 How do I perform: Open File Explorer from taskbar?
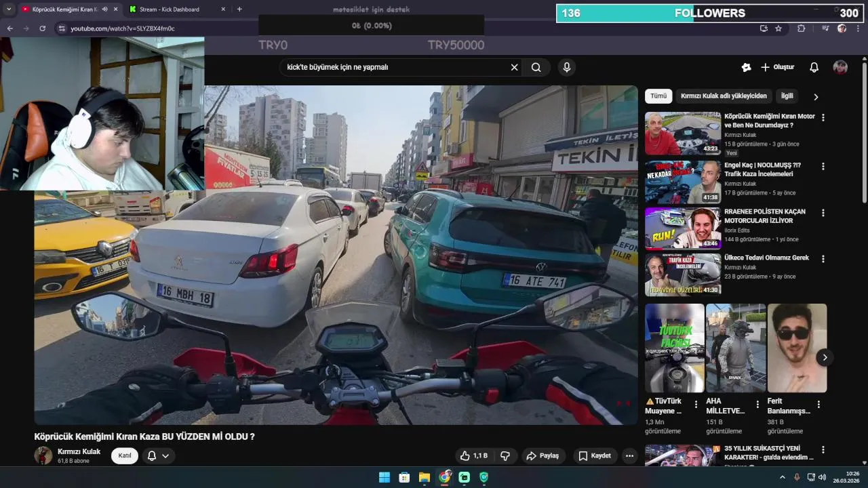click(424, 477)
